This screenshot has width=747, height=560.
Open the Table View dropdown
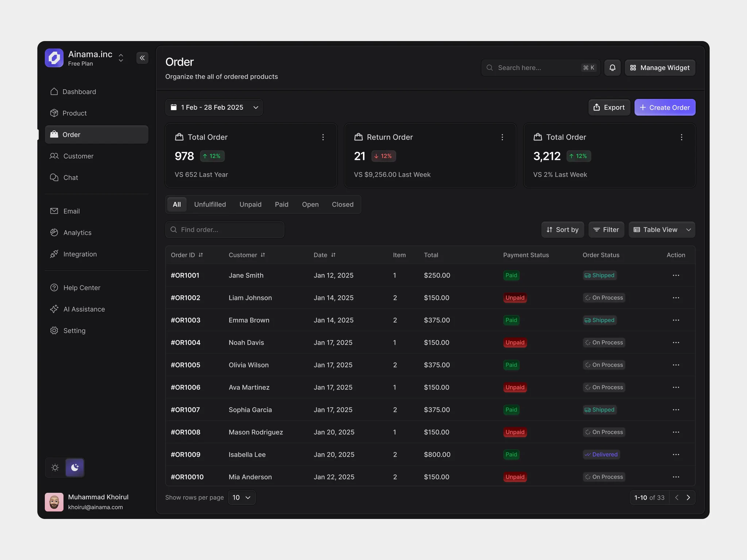pos(662,230)
